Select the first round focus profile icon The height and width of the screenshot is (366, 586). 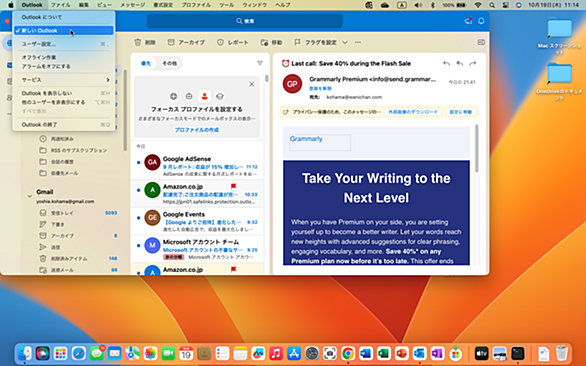coord(173,96)
